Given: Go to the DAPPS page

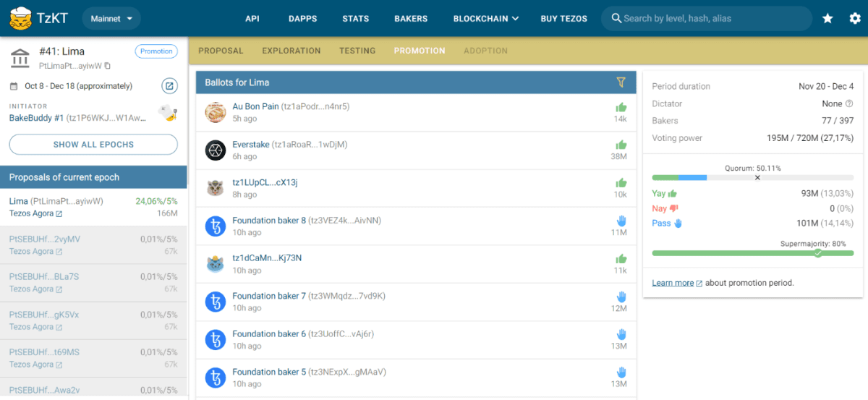Looking at the screenshot, I should tap(302, 18).
